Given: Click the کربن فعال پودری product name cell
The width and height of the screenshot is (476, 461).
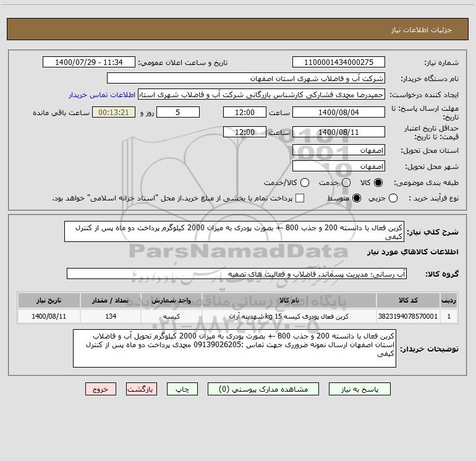Looking at the screenshot, I should tap(289, 316).
